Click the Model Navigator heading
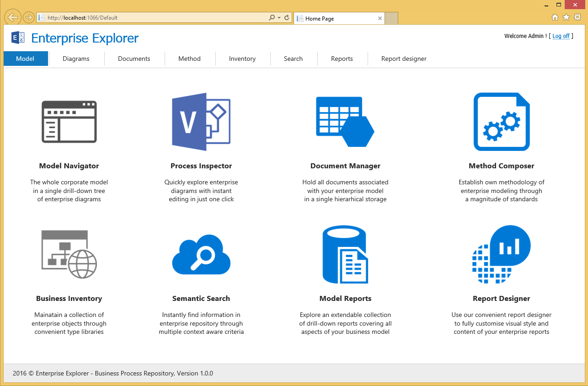The width and height of the screenshot is (588, 386). [69, 166]
